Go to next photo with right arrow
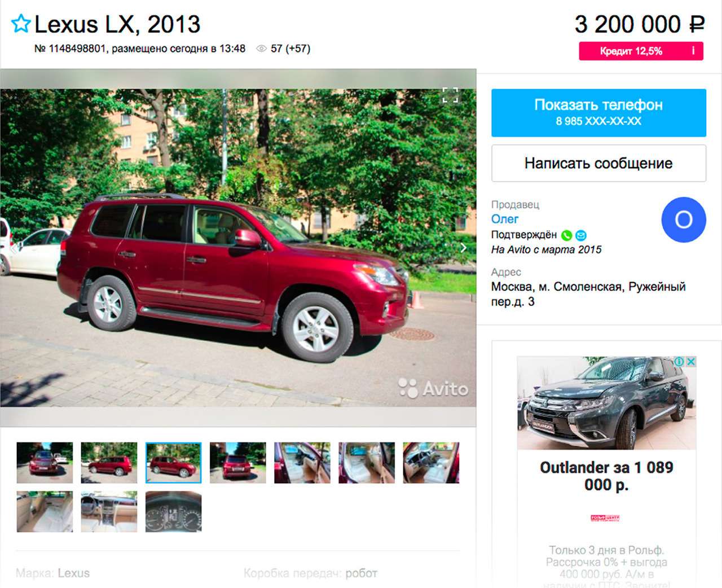 pos(463,247)
